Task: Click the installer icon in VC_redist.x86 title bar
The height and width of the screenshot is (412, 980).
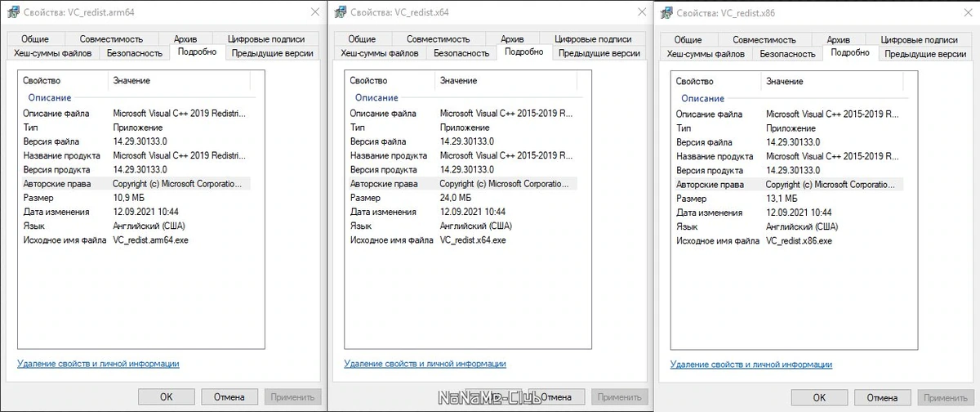Action: [x=665, y=12]
